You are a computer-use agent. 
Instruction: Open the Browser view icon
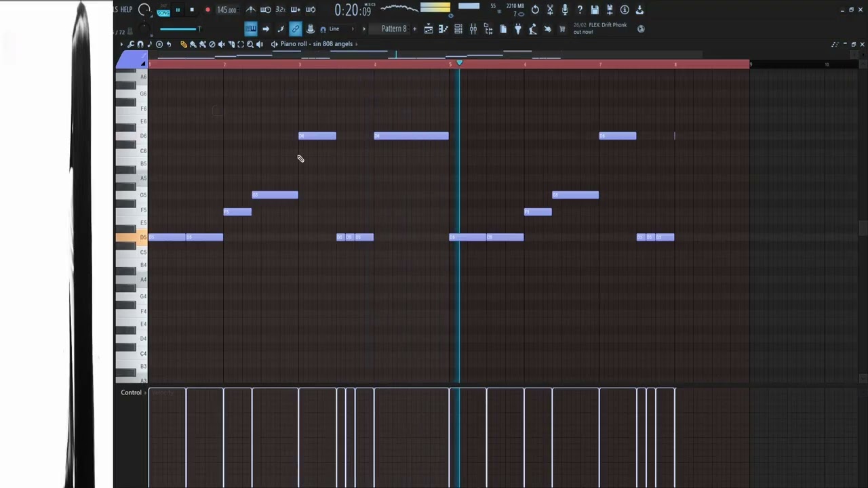(x=488, y=28)
